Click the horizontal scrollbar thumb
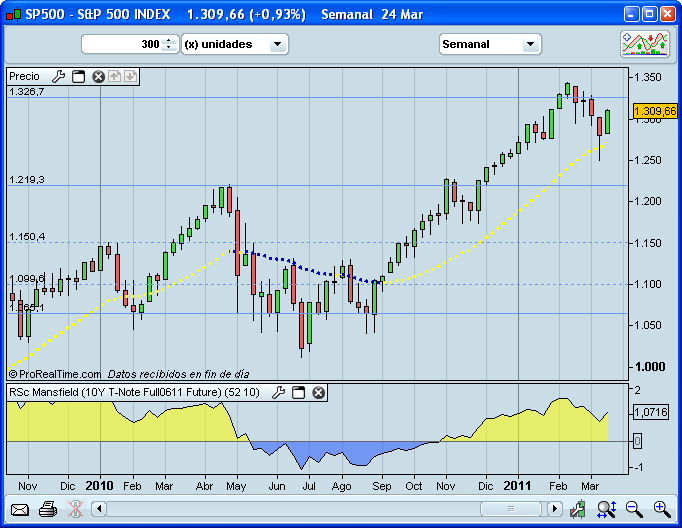Screen dimensions: 682x528 [510, 509]
